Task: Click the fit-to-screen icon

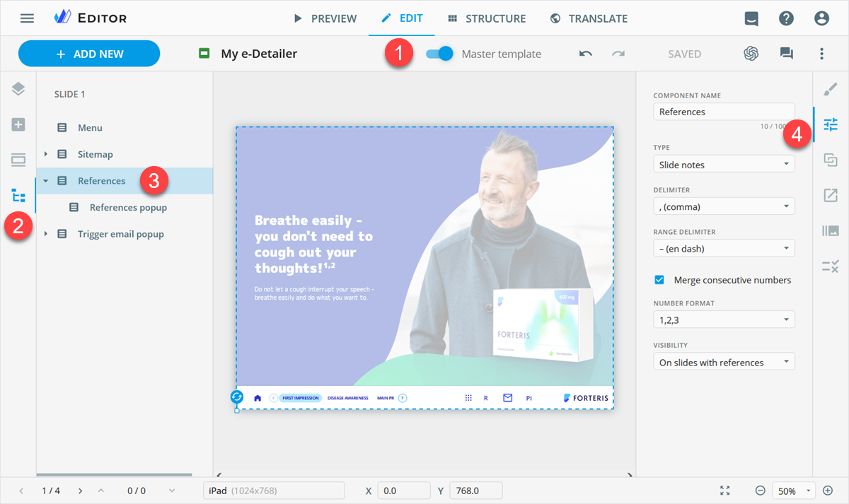Action: [x=724, y=491]
